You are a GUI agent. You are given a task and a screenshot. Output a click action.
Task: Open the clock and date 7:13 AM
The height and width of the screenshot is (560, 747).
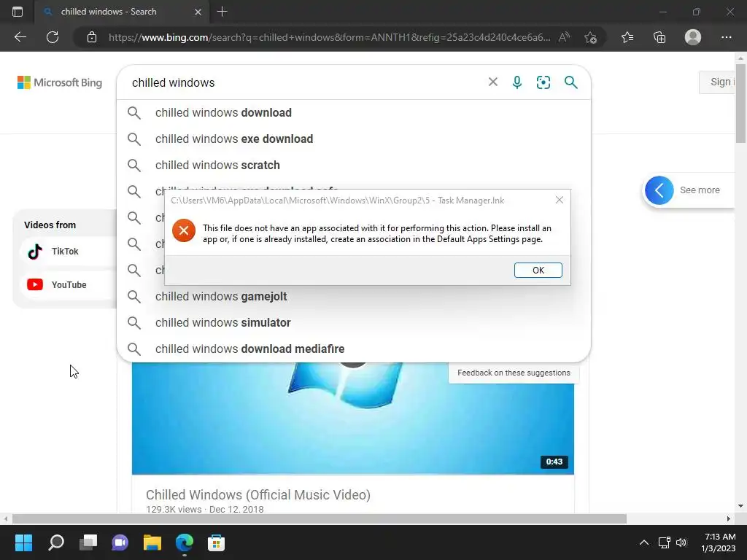719,542
